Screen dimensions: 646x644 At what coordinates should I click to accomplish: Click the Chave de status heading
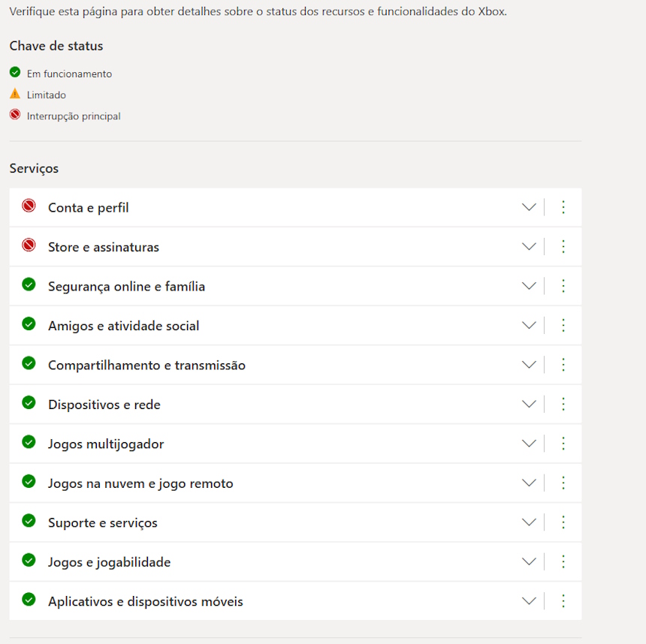[56, 46]
